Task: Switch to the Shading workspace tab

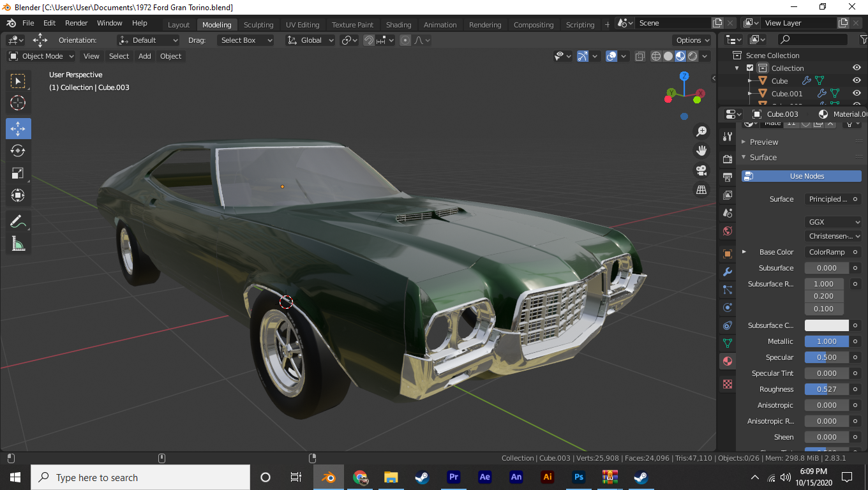Action: point(398,25)
